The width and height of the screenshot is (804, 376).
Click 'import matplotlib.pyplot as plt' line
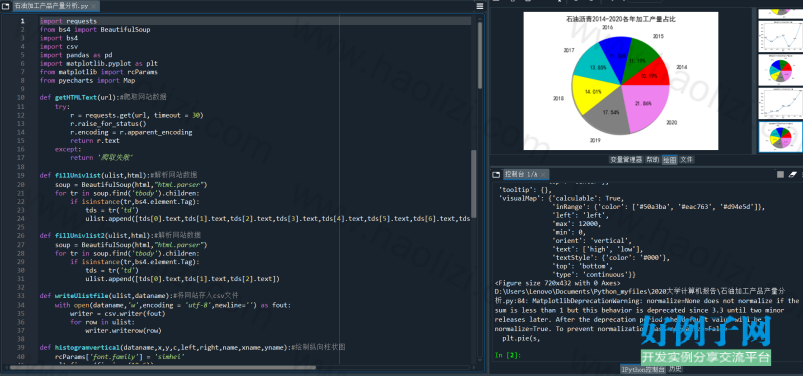pos(98,64)
